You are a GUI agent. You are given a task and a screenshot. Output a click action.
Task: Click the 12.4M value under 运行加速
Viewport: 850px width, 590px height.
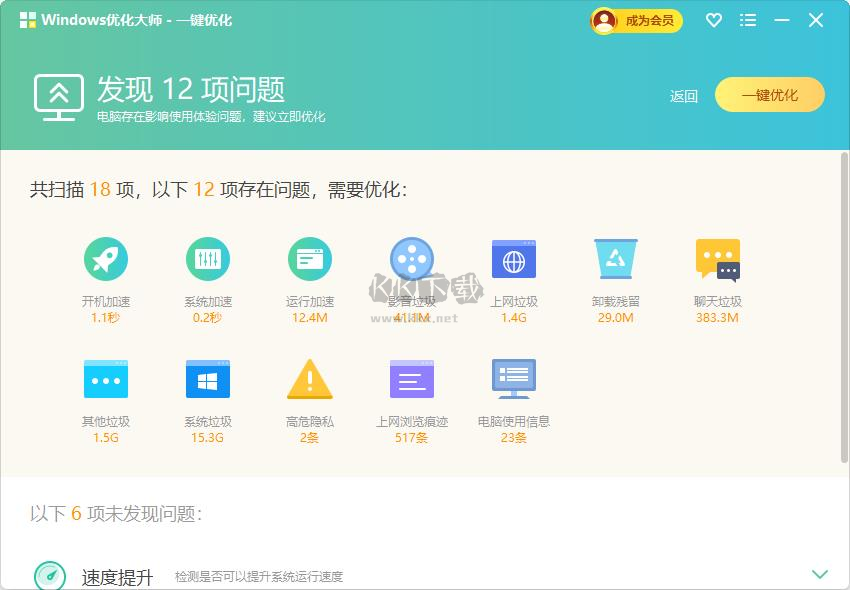click(x=310, y=318)
